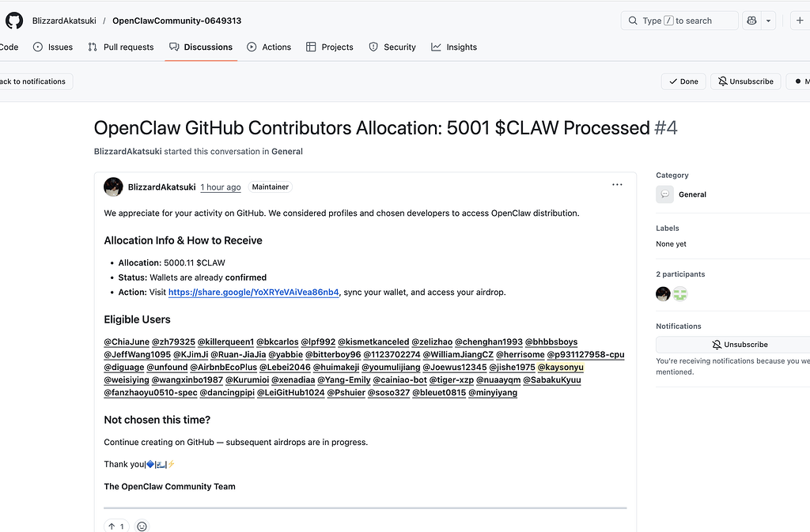
Task: Switch to the Projects tab
Action: tap(330, 47)
